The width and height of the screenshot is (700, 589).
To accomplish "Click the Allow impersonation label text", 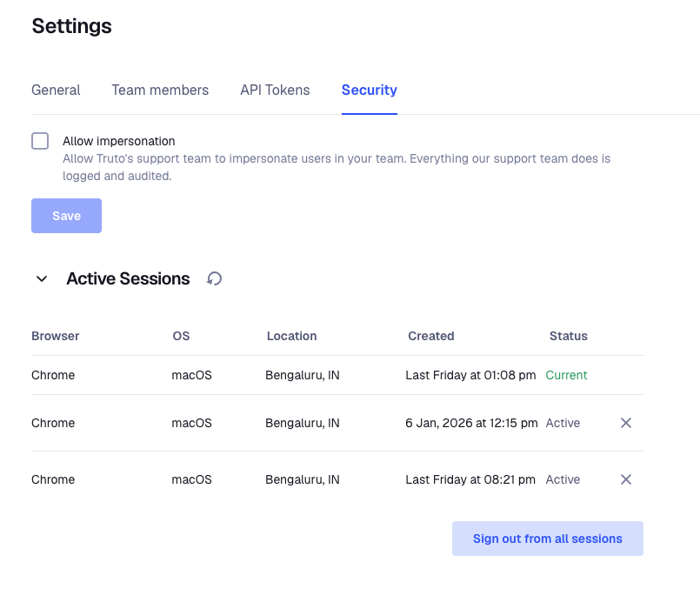I will (119, 141).
